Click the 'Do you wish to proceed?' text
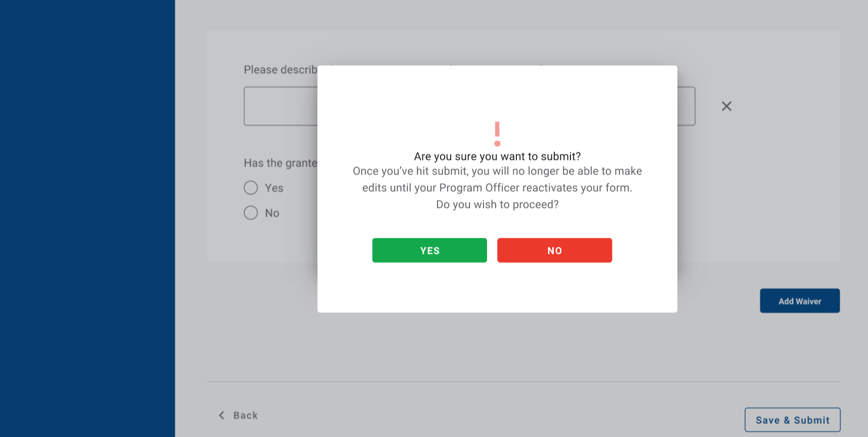The width and height of the screenshot is (868, 437). tap(497, 204)
